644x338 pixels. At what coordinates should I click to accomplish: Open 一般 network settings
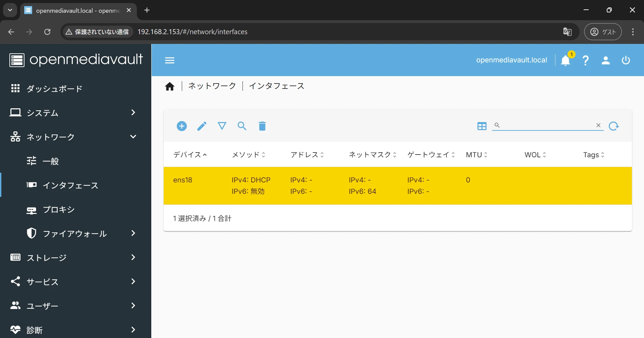point(75,161)
